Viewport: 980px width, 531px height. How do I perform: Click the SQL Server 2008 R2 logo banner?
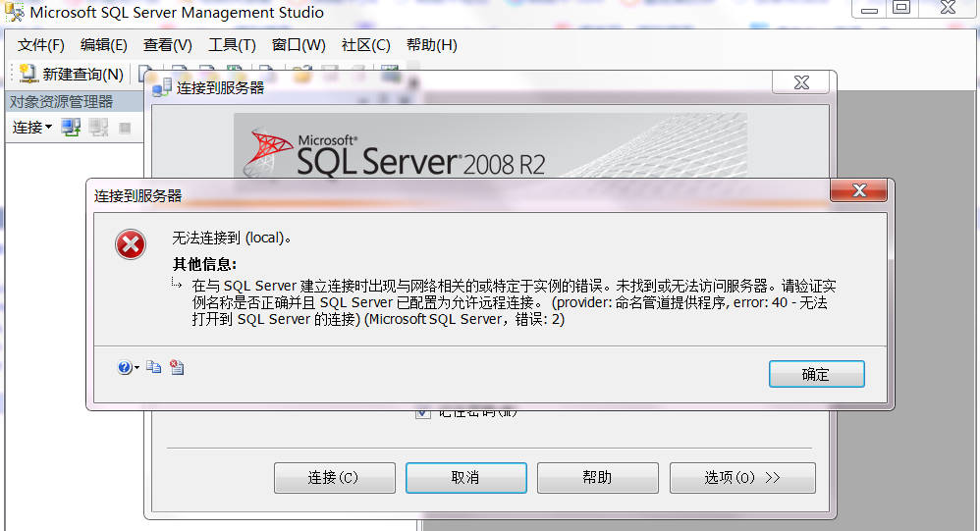pos(490,147)
